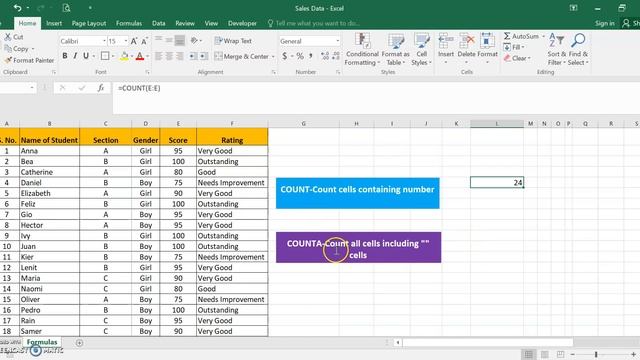Toggle top vertical align in Alignment group

click(158, 40)
